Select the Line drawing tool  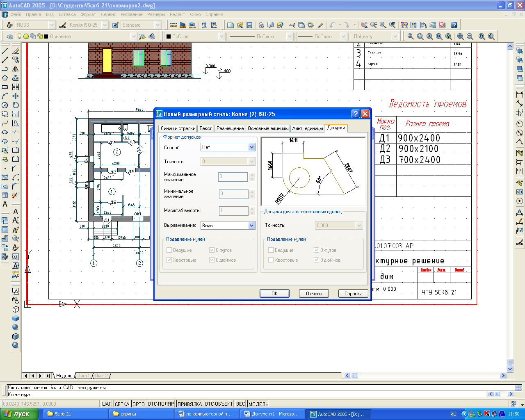point(5,51)
